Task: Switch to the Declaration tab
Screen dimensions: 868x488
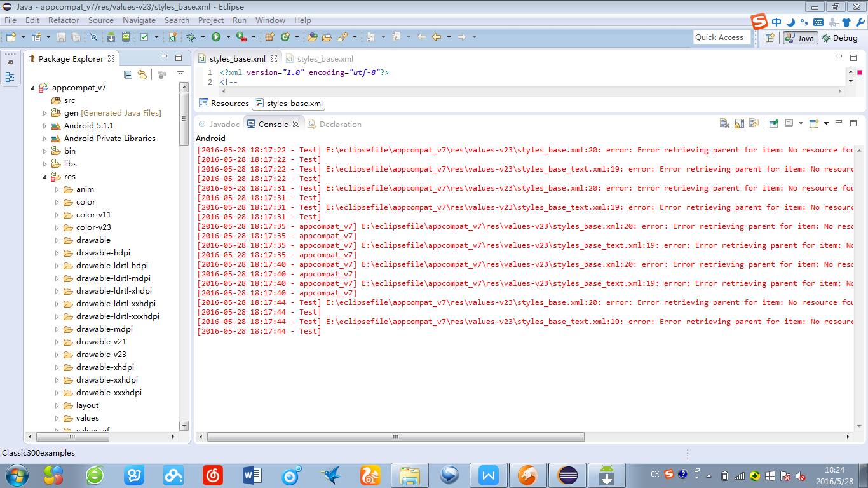Action: (x=335, y=124)
